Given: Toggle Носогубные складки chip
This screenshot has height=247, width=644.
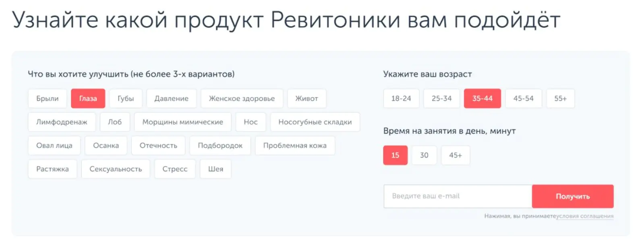Looking at the screenshot, I should pos(315,122).
